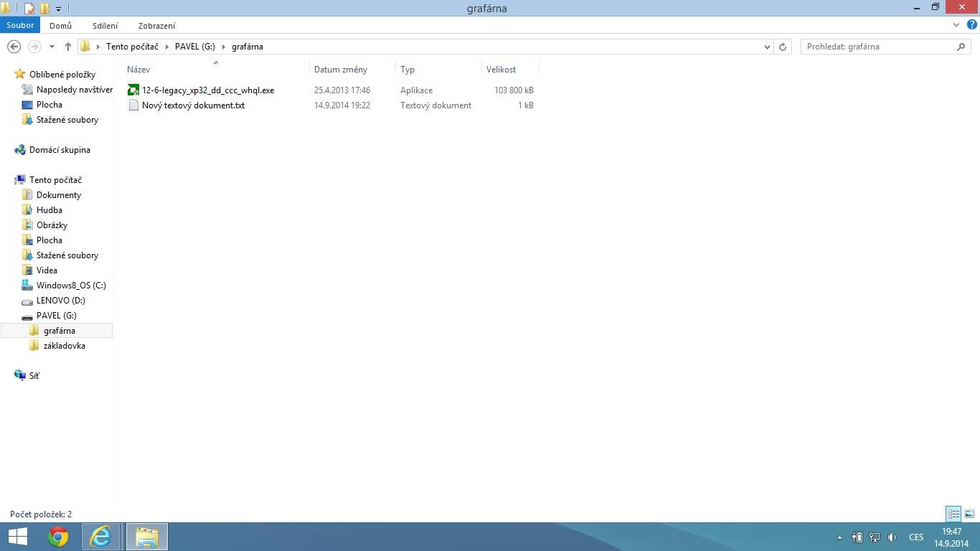Image resolution: width=980 pixels, height=551 pixels.
Task: Open Plocha under Oblíbené položky
Action: (x=50, y=105)
